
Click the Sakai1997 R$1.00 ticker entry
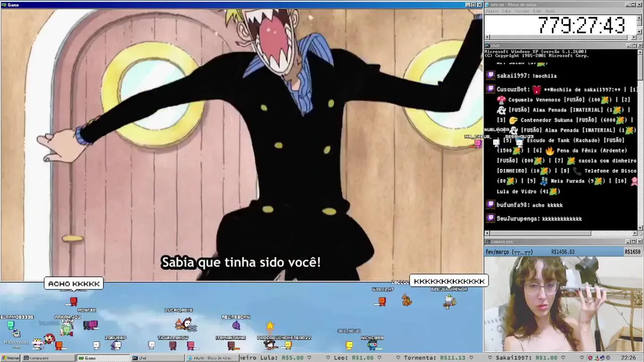(527, 358)
